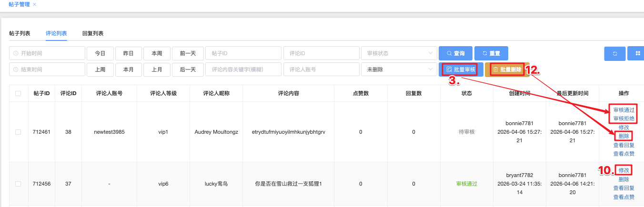Check the checkbox for post 712461 row
This screenshot has width=644, height=207.
tap(18, 132)
